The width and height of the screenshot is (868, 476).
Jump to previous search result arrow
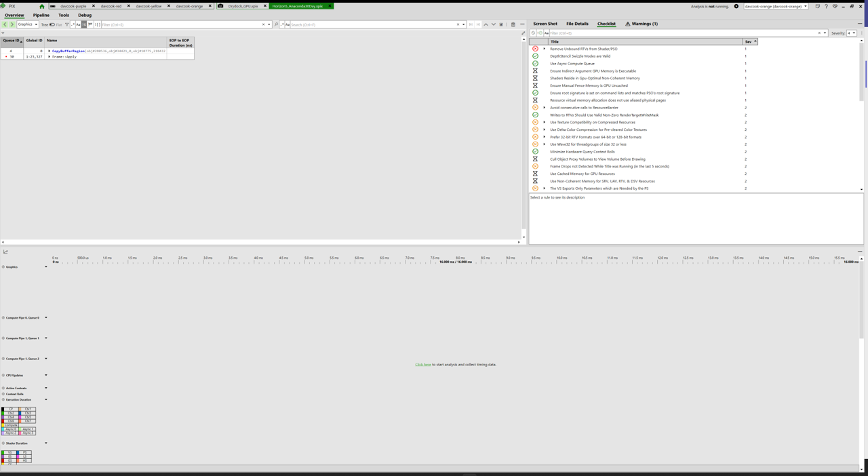pyautogui.click(x=486, y=24)
